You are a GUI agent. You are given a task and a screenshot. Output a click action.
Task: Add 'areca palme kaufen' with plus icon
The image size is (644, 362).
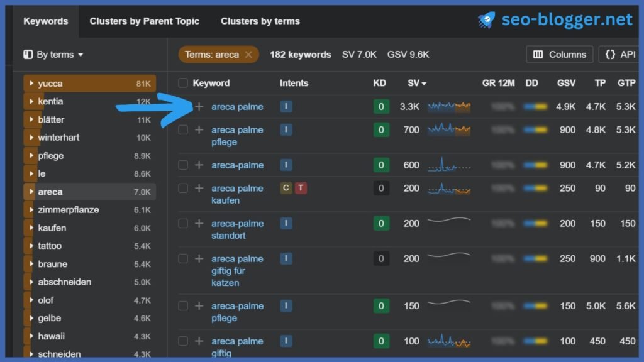coord(199,188)
